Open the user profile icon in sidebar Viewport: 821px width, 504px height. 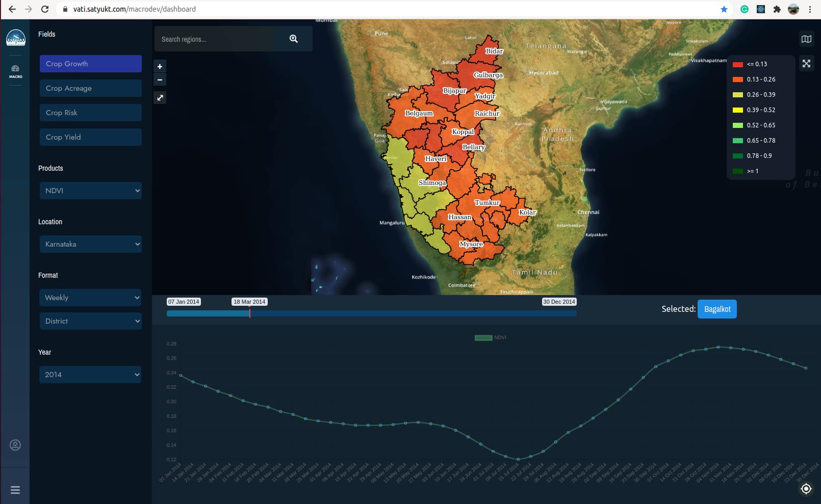pos(15,445)
